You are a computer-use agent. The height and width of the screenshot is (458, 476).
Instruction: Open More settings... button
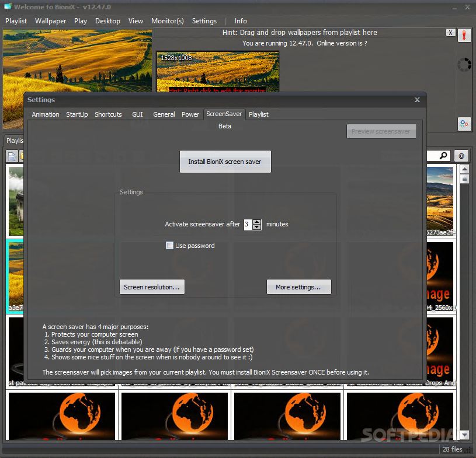click(x=298, y=287)
